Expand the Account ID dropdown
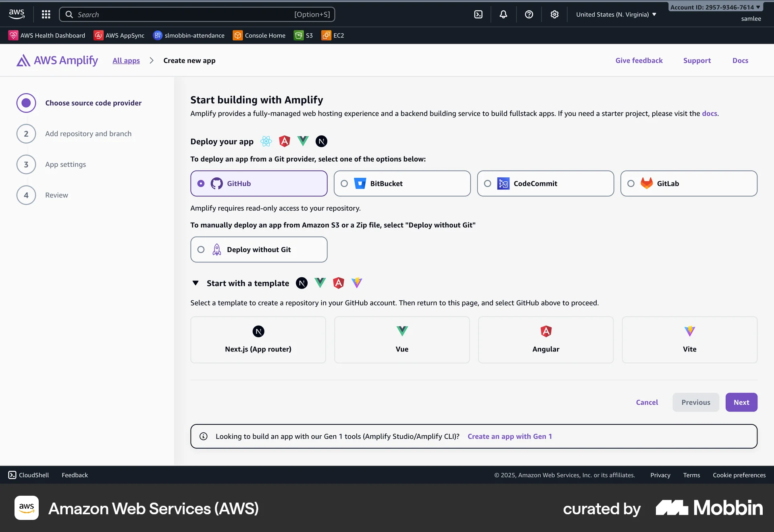The height and width of the screenshot is (532, 774). (x=715, y=7)
